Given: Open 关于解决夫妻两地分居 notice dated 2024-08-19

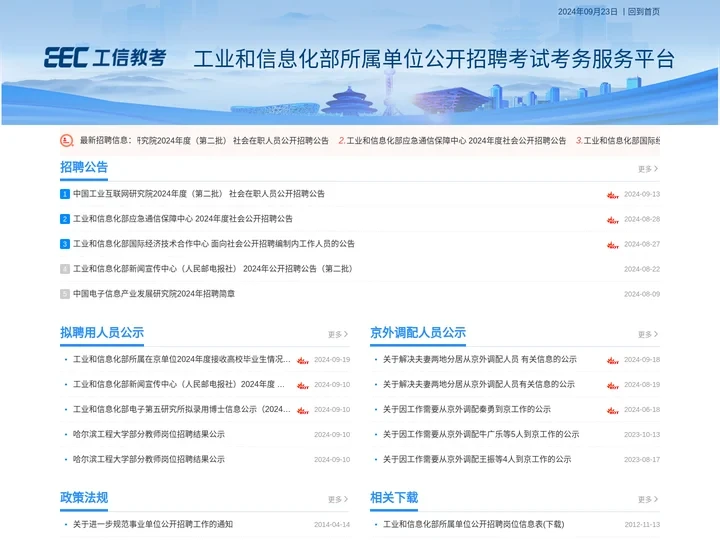Looking at the screenshot, I should [479, 384].
